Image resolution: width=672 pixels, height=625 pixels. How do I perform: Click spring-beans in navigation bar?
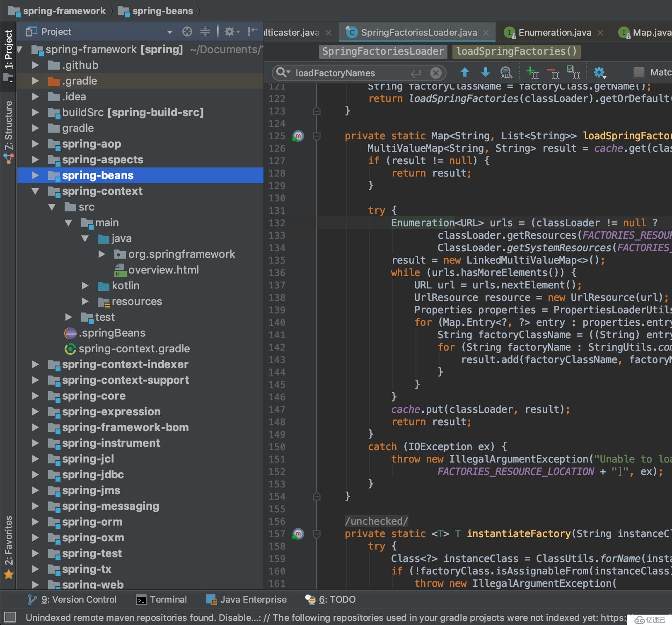[156, 11]
